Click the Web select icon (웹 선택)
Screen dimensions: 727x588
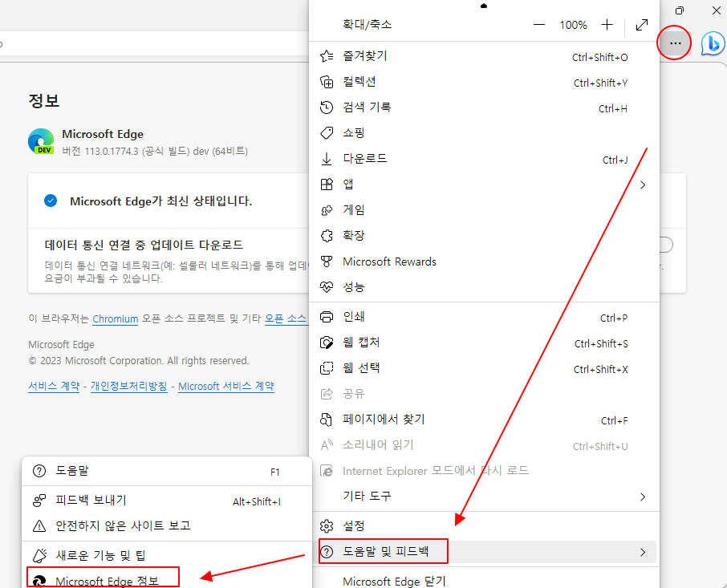327,368
